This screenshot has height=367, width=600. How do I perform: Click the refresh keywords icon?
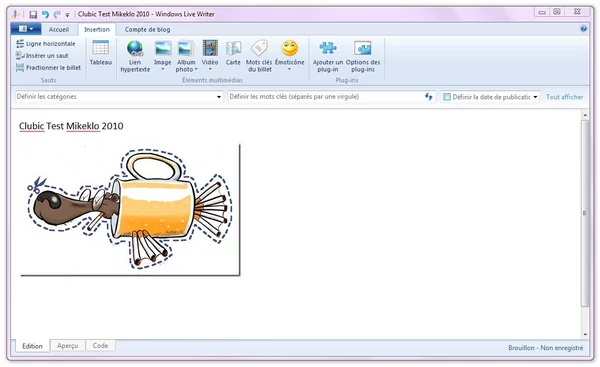pos(429,97)
